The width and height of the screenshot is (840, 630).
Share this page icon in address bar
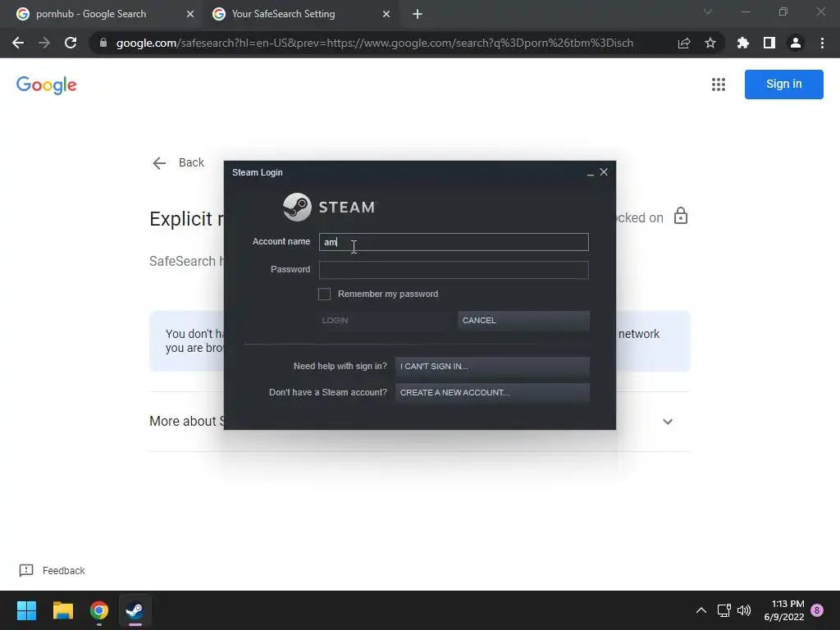[x=683, y=43]
